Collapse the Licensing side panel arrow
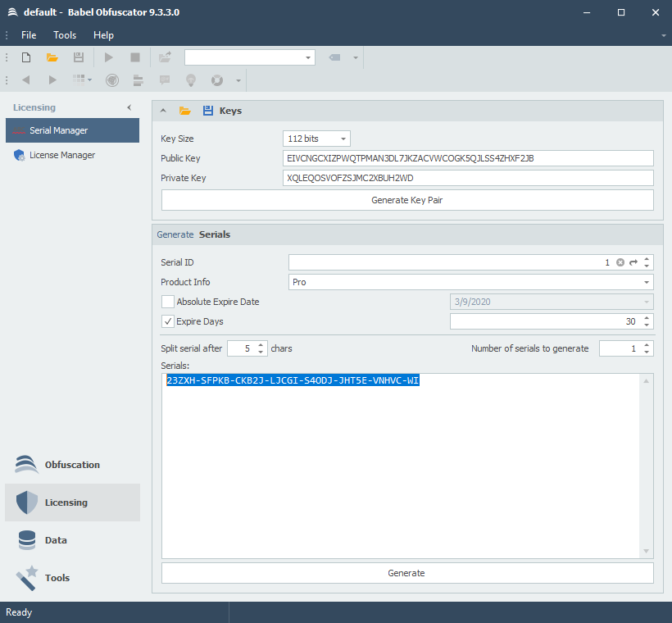 click(x=129, y=107)
